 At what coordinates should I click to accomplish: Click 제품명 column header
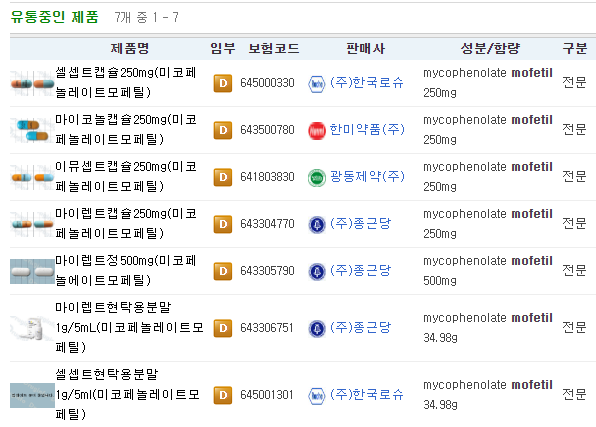(130, 48)
